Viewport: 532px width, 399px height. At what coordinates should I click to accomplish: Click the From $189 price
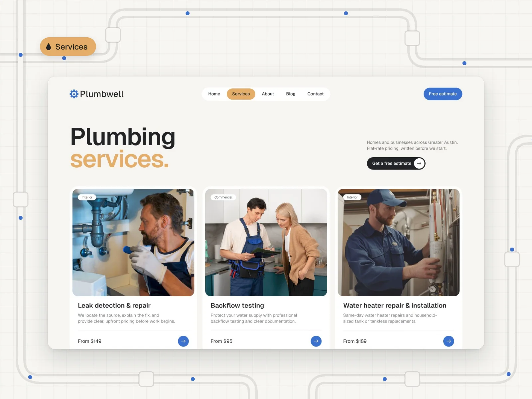[355, 341]
